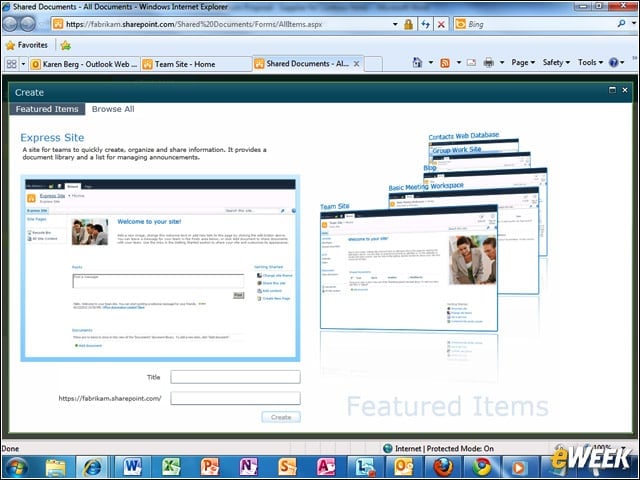This screenshot has height=480, width=640.
Task: Open Windows Explorer from taskbar
Action: click(56, 467)
